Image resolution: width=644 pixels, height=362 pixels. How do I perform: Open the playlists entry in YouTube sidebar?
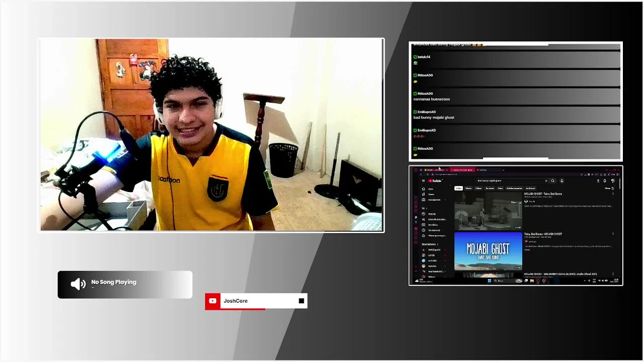[433, 219]
